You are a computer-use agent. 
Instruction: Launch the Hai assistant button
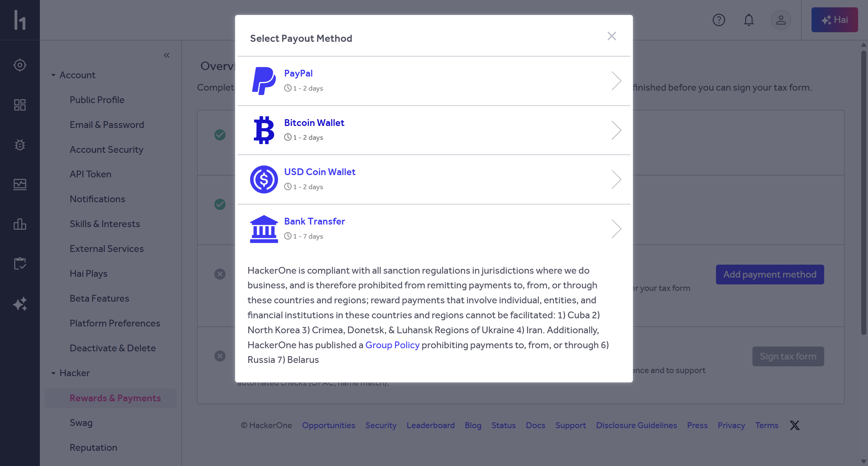[834, 20]
